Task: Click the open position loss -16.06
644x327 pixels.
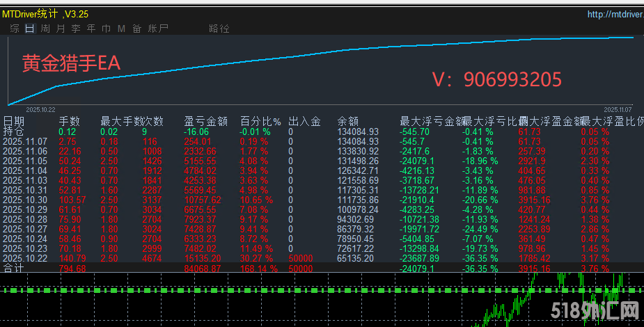Action: (196, 131)
